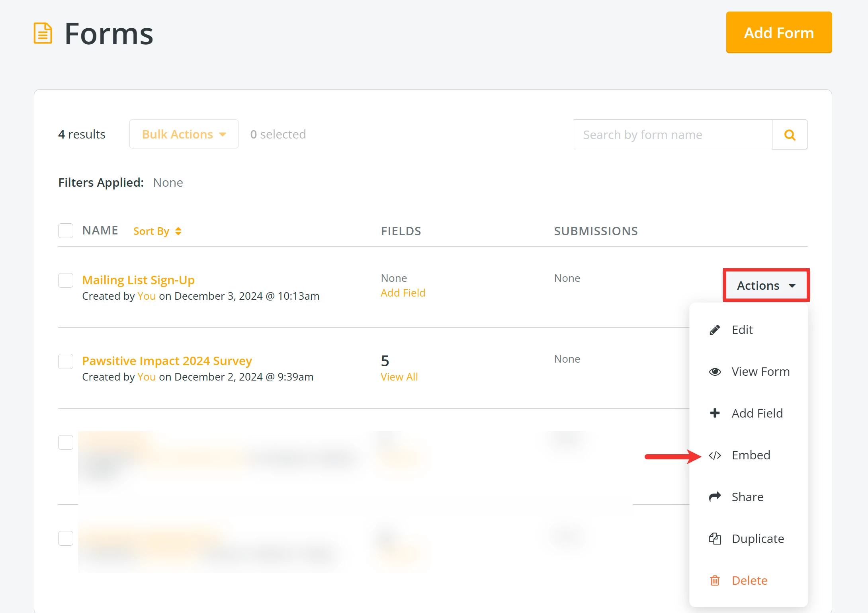This screenshot has width=868, height=613.
Task: Choose Duplicate from the actions menu
Action: [758, 539]
